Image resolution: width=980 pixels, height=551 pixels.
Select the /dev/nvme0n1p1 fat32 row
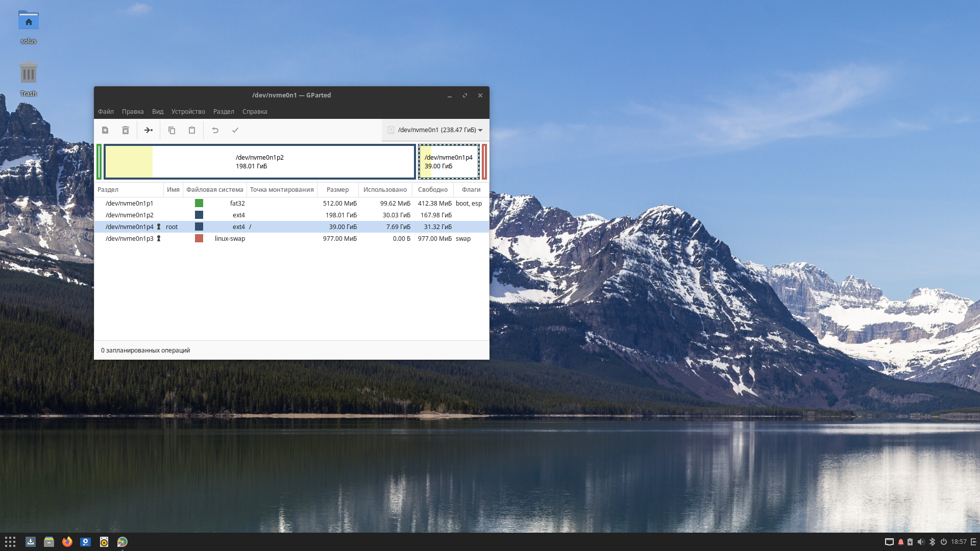pyautogui.click(x=129, y=204)
